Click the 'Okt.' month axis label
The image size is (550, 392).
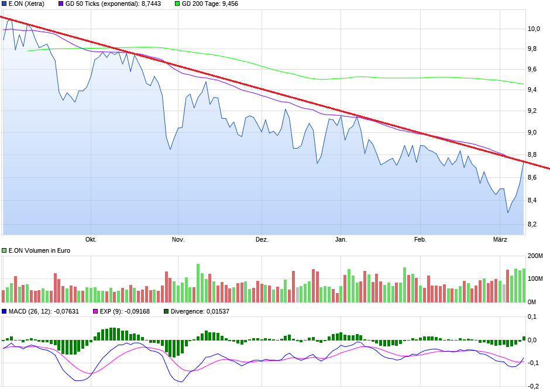tap(91, 240)
